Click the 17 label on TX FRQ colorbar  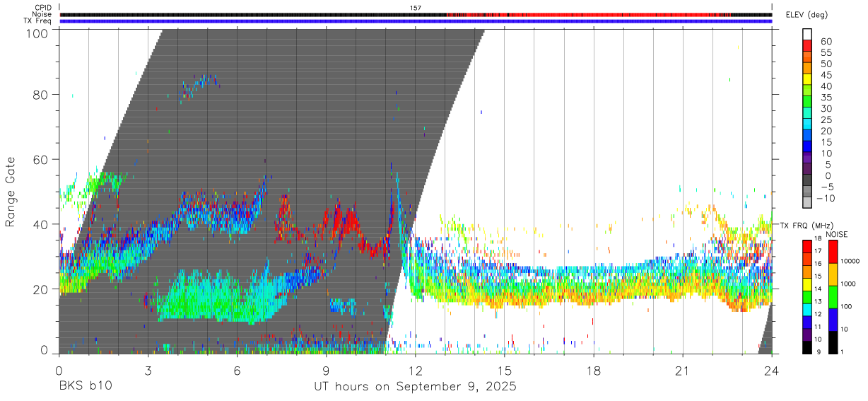pos(819,251)
